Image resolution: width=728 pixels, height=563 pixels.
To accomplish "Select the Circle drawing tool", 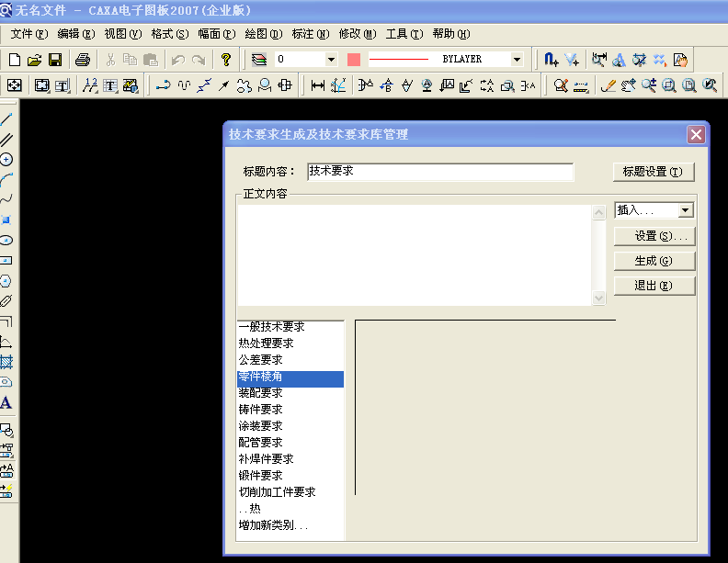I will coord(6,160).
